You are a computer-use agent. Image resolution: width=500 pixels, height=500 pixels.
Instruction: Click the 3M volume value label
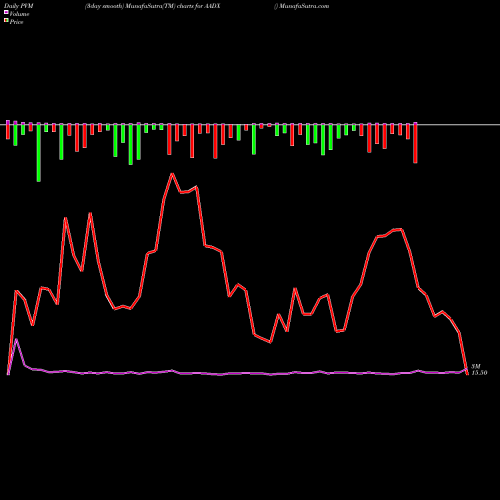pyautogui.click(x=476, y=366)
